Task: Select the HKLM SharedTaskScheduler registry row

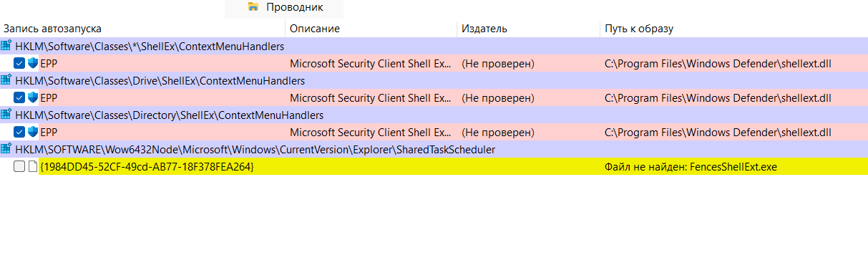Action: (434, 149)
